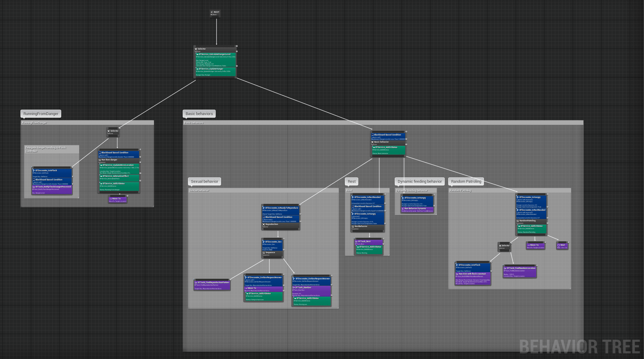
Task: Select the BTDecorator_Sex decorator
Action: pyautogui.click(x=273, y=245)
